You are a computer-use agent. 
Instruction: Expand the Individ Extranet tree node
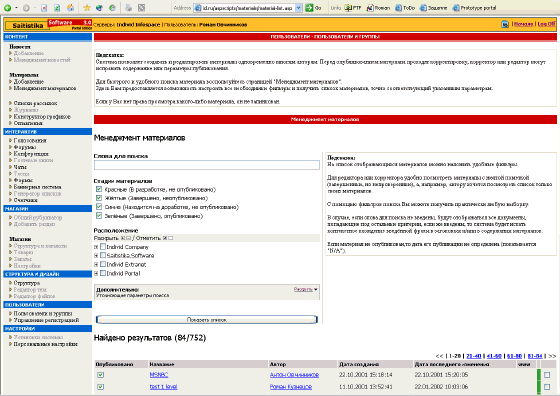(x=96, y=265)
